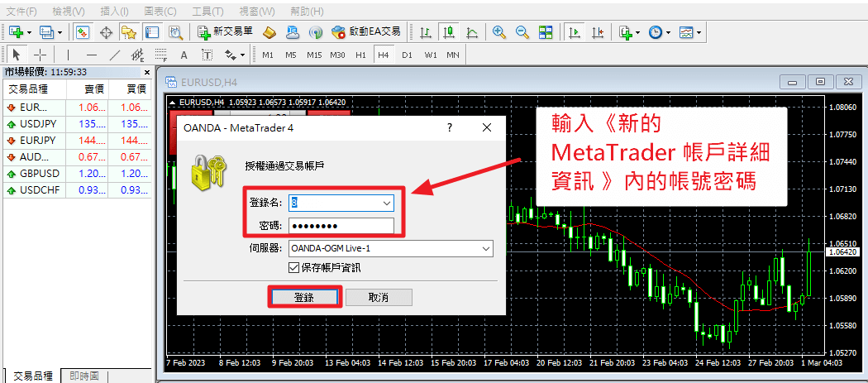868x383 pixels.
Task: Switch to the 即時圖 tab
Action: [x=84, y=376]
